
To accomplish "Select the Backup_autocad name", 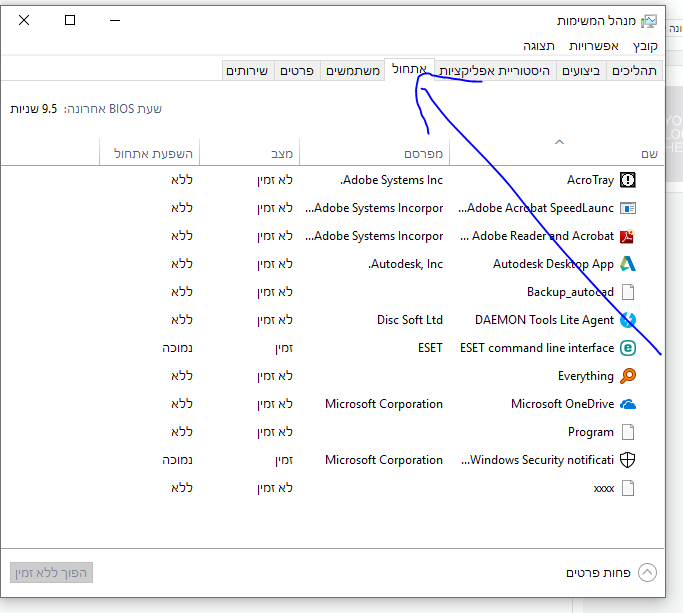I will (x=570, y=292).
